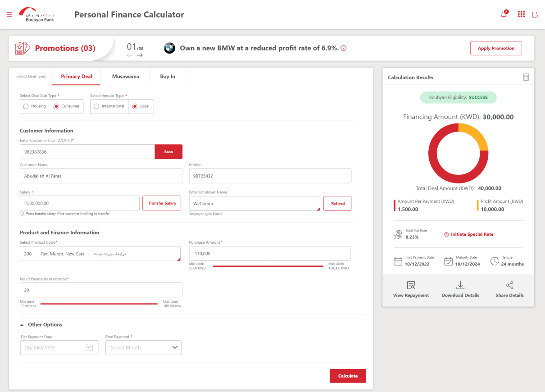The width and height of the screenshot is (545, 392).
Task: Select the Local vendor type
Action: point(141,106)
